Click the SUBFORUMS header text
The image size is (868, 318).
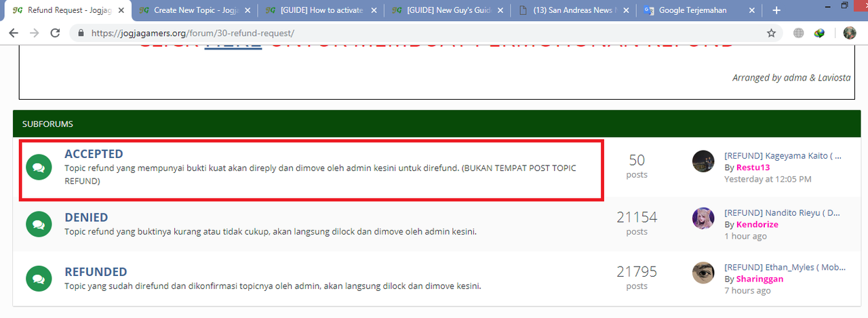tap(47, 124)
